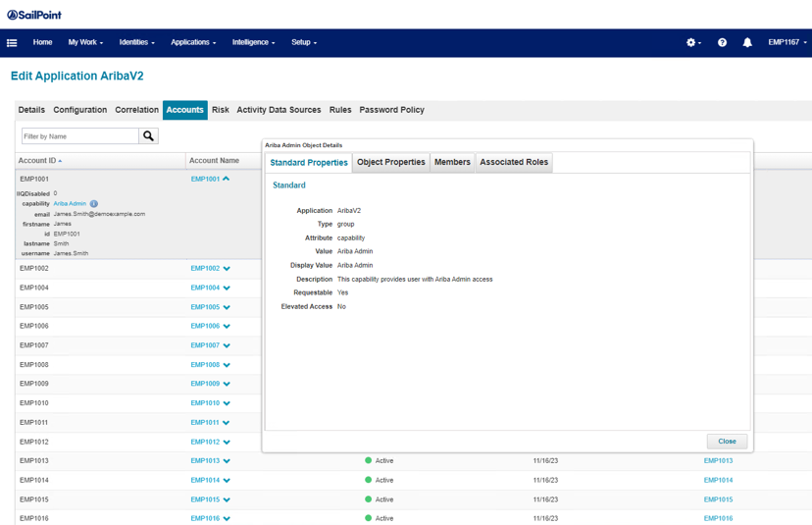Go to Home in navigation bar

[42, 42]
